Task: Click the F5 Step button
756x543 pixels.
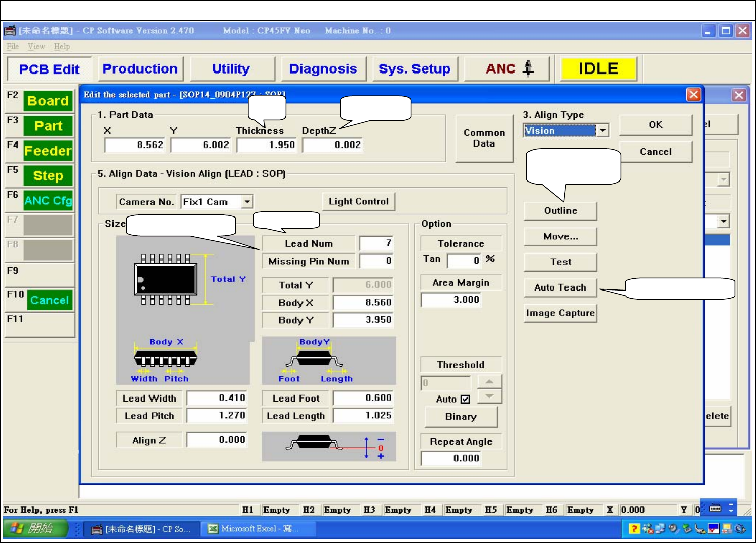Action: (x=48, y=175)
